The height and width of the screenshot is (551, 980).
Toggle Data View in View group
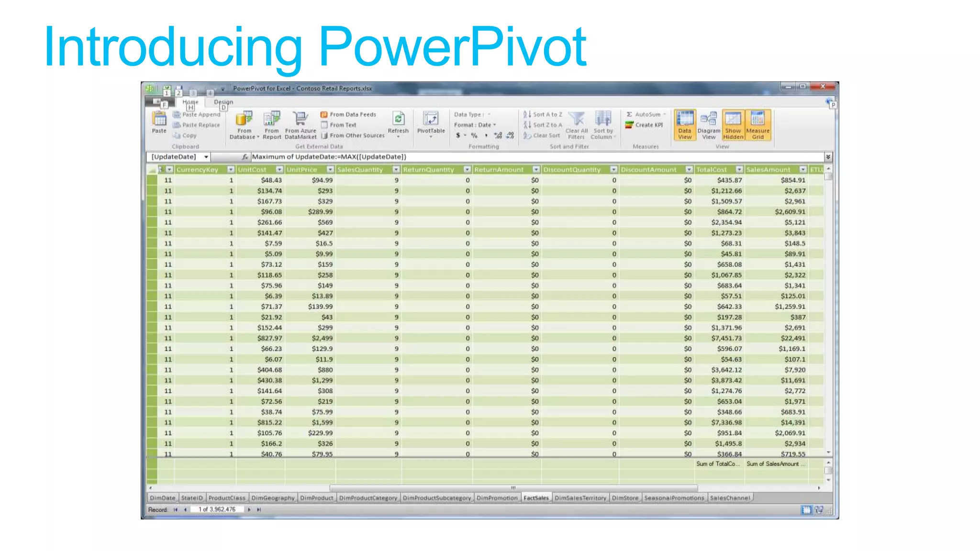click(685, 125)
